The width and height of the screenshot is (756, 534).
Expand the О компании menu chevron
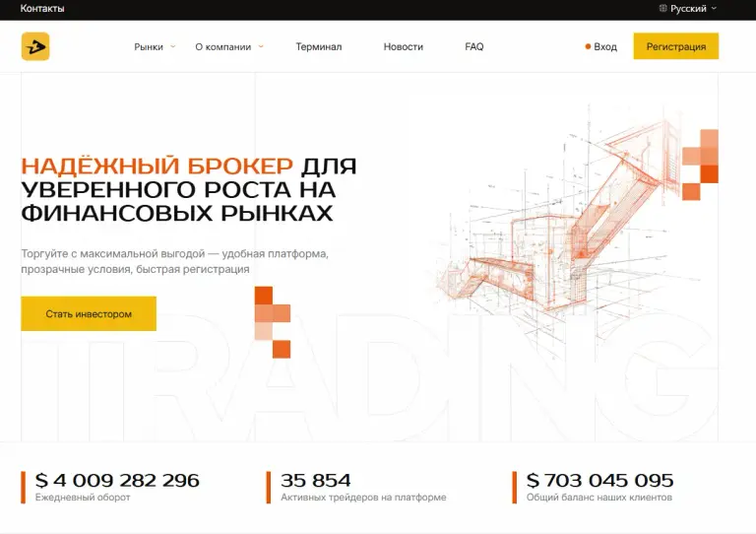tap(261, 46)
